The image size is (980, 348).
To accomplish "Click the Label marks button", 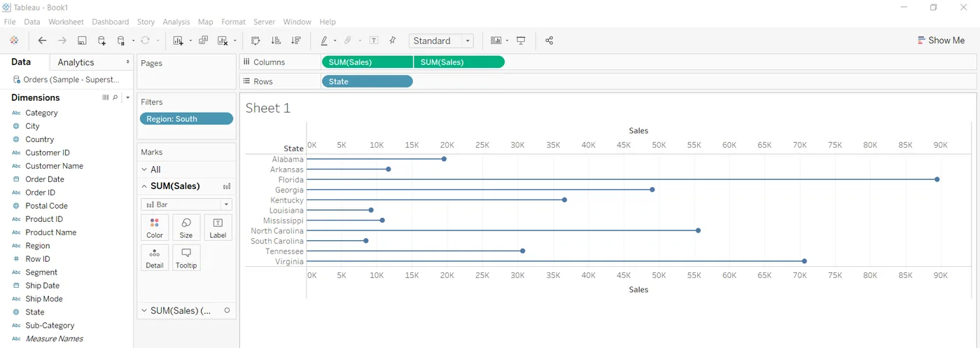I will point(218,228).
